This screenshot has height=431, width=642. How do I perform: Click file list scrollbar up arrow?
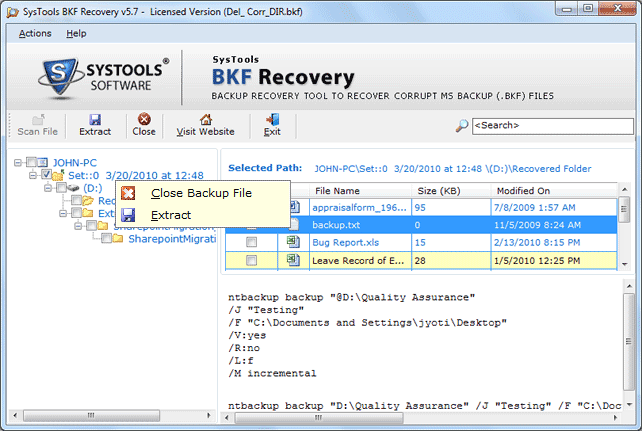[624, 190]
